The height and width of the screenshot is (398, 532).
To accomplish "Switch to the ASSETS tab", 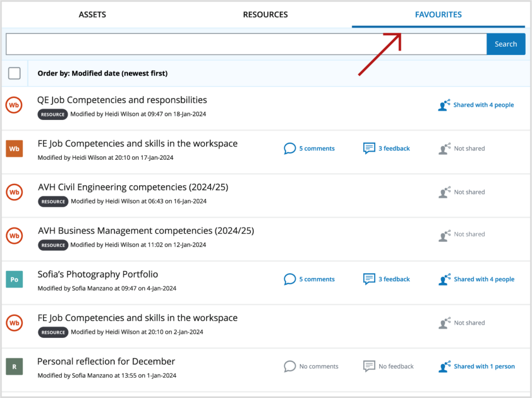I will [x=92, y=15].
